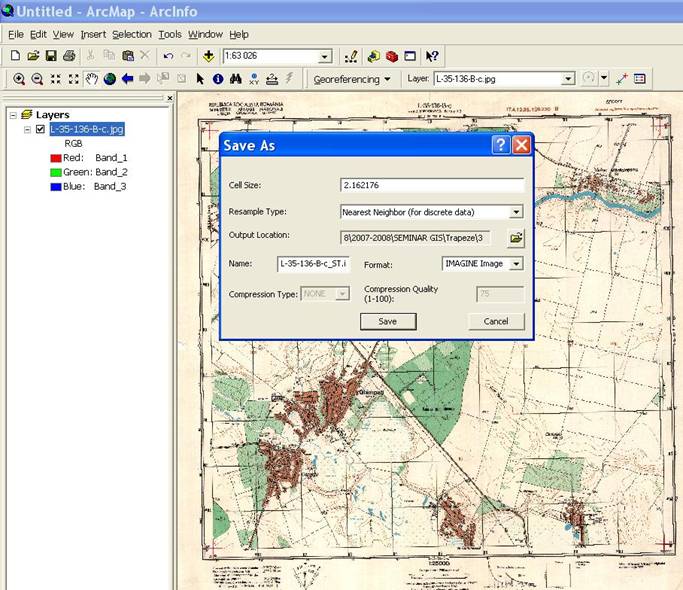Click the Save disk icon in toolbar

pyautogui.click(x=51, y=56)
